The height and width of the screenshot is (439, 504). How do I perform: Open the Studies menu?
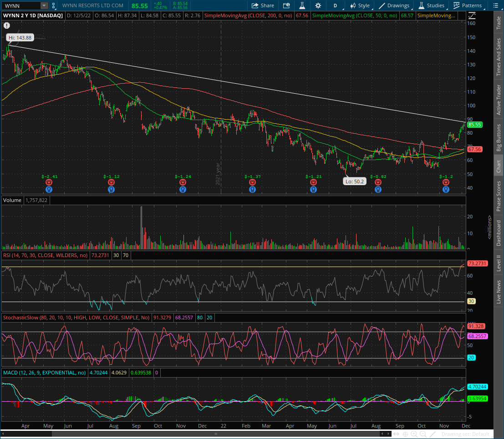432,5
